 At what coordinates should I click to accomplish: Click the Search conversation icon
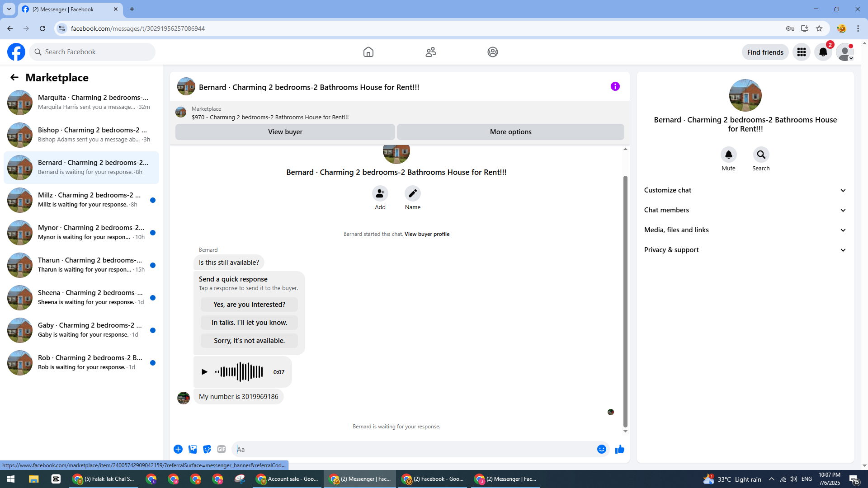761,155
